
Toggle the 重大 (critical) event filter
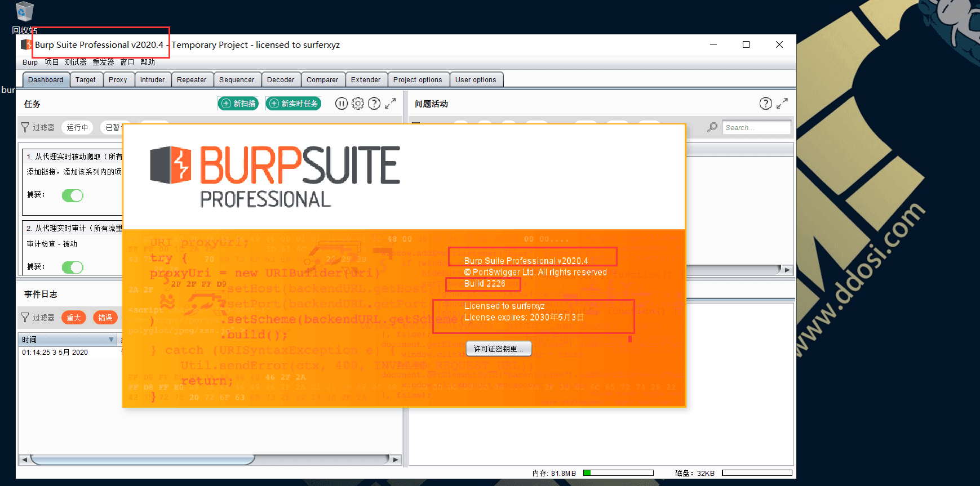(74, 318)
